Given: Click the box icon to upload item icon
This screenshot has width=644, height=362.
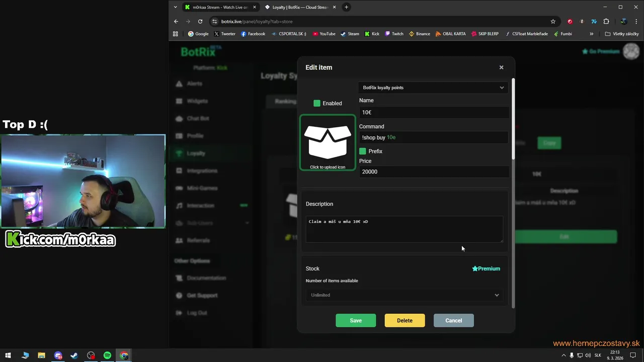Looking at the screenshot, I should (328, 143).
